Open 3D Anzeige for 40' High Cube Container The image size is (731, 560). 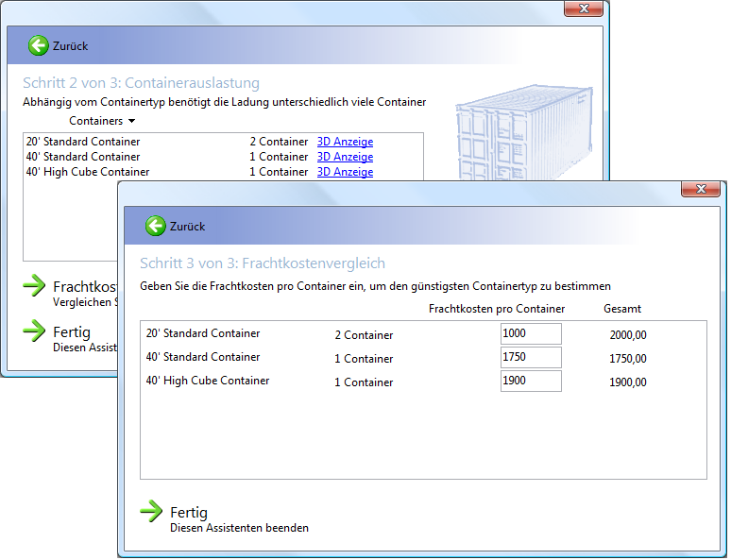click(345, 172)
